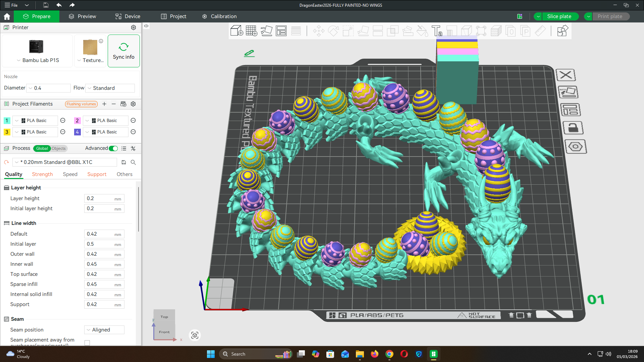Click the save file icon
Viewport: 644px width, 362px height.
[x=46, y=5]
